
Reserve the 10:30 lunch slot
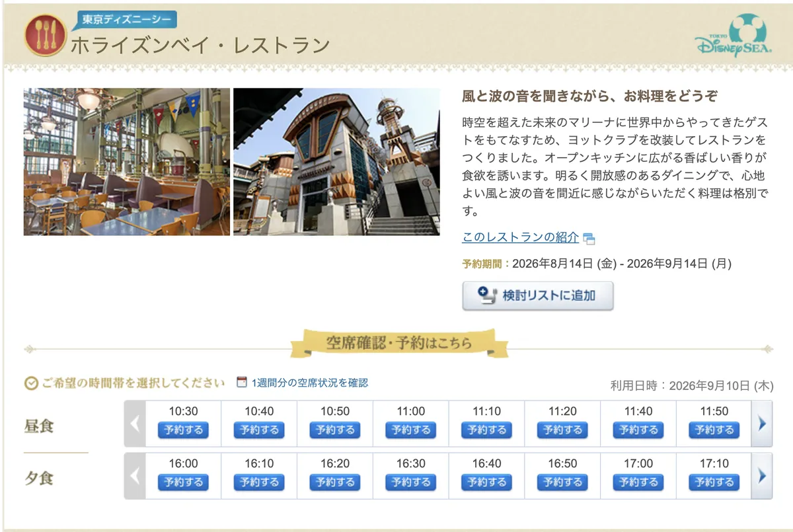183,430
